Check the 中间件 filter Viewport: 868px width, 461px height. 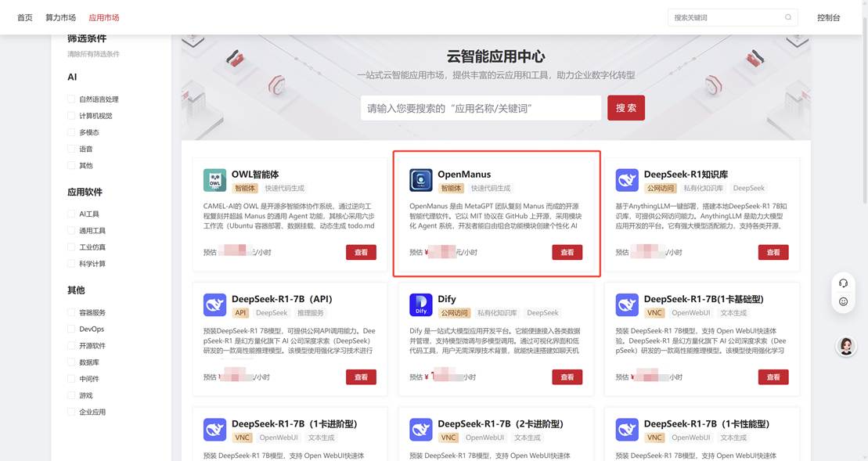click(x=71, y=379)
